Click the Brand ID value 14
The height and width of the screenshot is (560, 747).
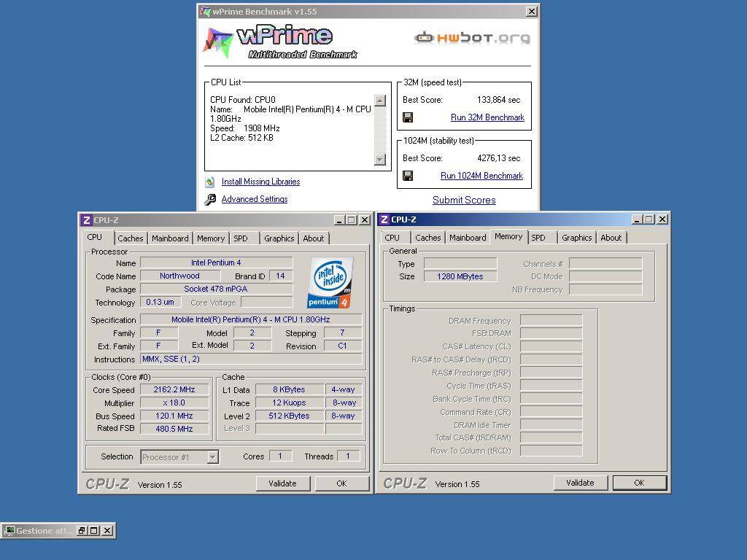[x=281, y=276]
